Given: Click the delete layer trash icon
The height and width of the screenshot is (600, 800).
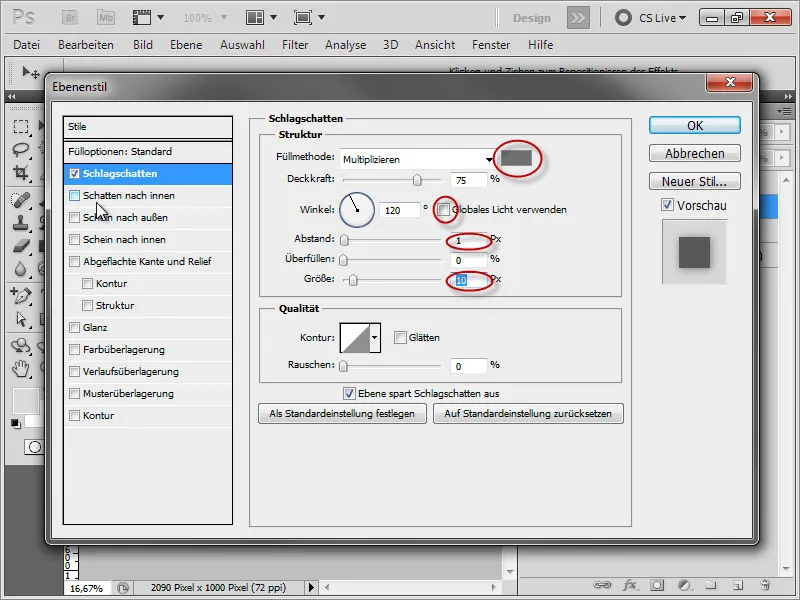Looking at the screenshot, I should coord(765,585).
